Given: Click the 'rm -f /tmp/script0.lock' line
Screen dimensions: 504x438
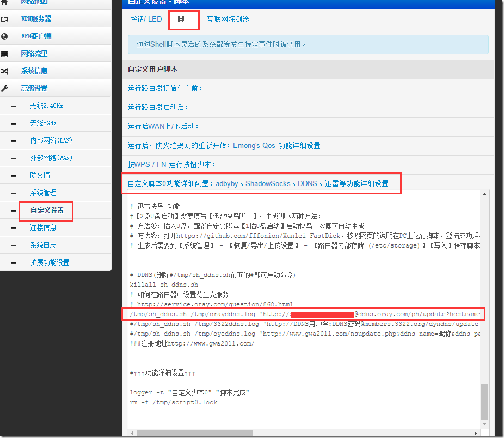Looking at the screenshot, I should click(x=174, y=402).
